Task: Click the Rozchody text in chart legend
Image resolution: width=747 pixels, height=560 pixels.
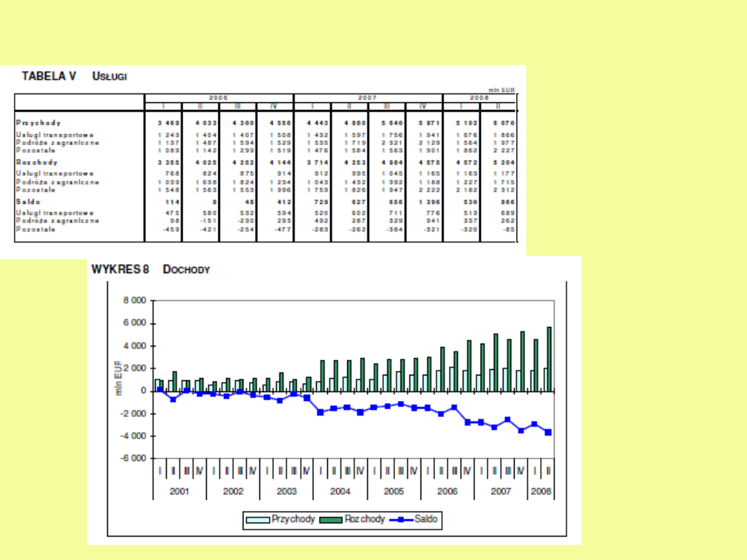Action: 364,519
